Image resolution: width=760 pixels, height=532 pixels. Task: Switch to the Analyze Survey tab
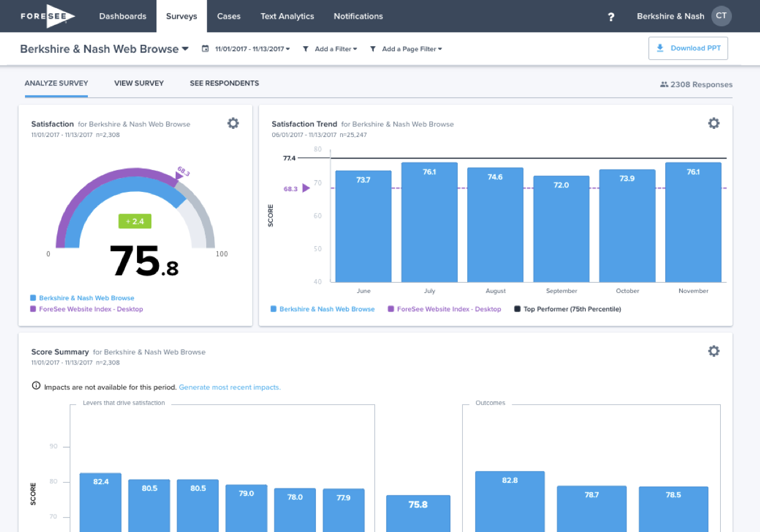[x=56, y=83]
